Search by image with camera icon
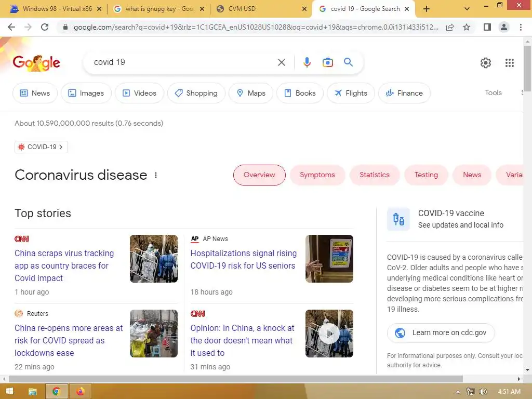 pyautogui.click(x=327, y=62)
